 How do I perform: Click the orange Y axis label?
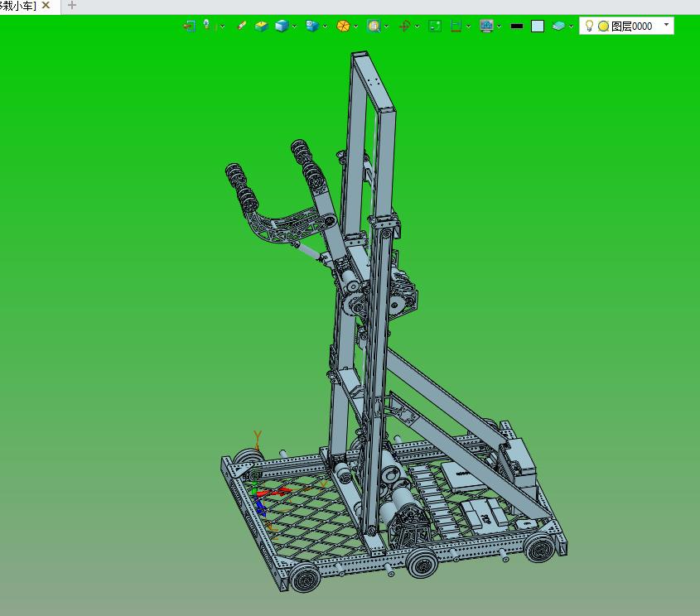(258, 436)
